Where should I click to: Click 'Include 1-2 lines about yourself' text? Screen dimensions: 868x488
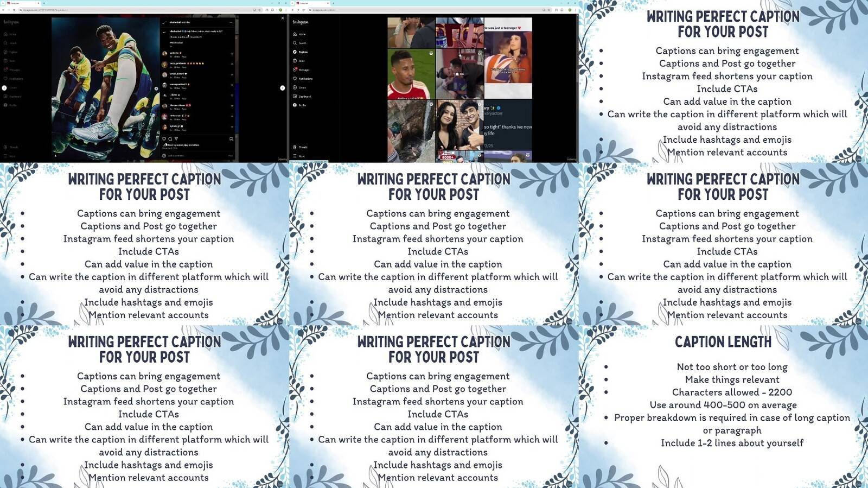pyautogui.click(x=732, y=443)
